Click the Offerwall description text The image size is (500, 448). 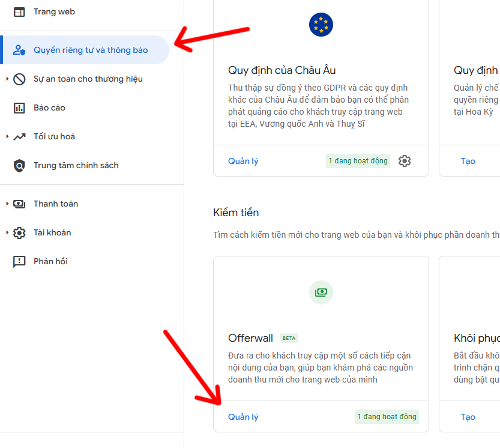(x=320, y=368)
